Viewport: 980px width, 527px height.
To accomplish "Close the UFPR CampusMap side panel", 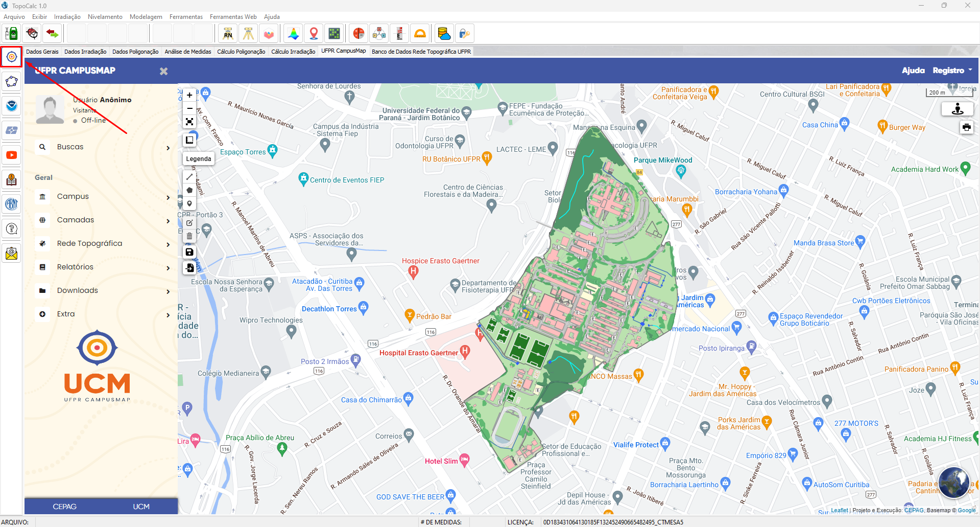I will (163, 71).
